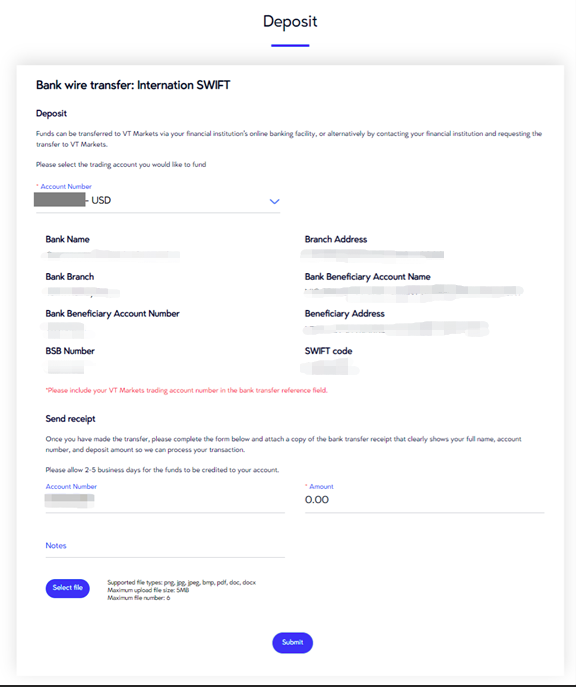Click the Send receipt heading

71,419
